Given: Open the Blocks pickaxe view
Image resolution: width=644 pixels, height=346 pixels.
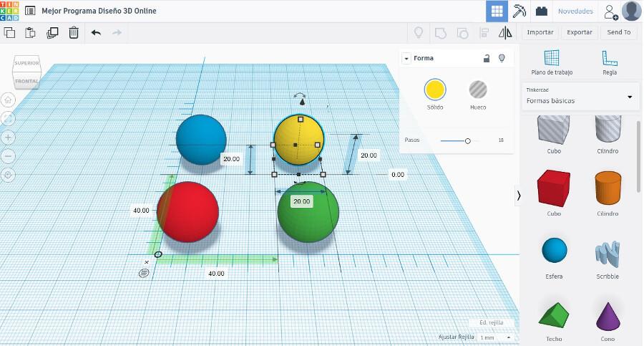Looking at the screenshot, I should (x=520, y=11).
